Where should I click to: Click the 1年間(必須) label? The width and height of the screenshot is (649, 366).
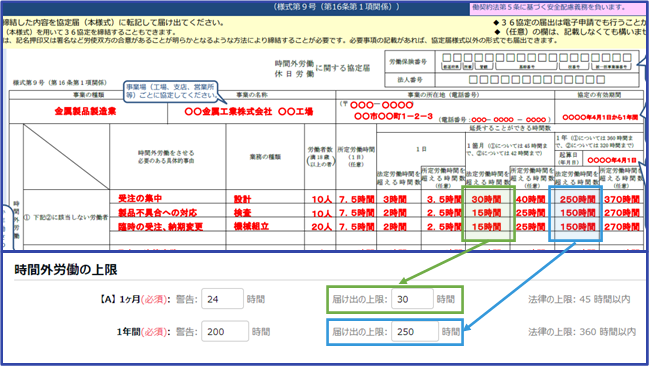[x=144, y=332]
